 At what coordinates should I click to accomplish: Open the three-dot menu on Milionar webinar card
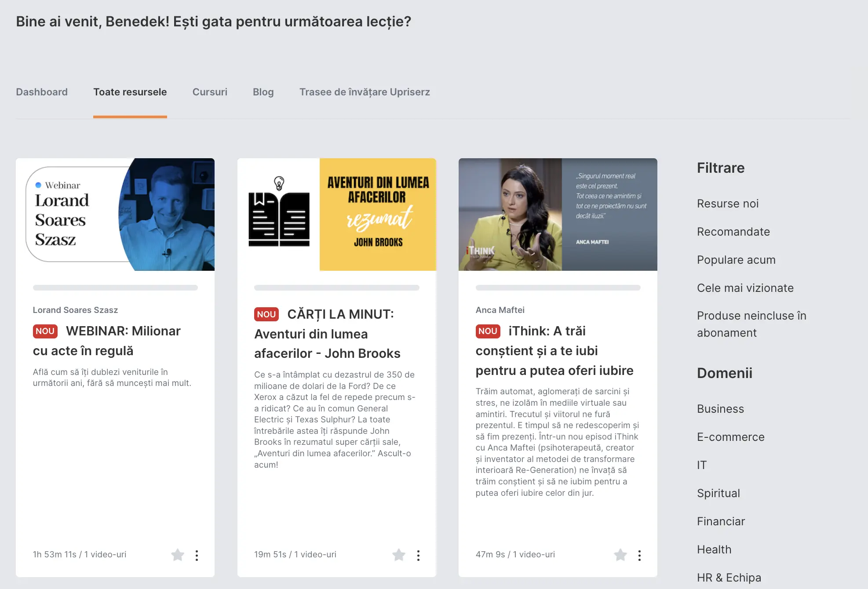[197, 556]
